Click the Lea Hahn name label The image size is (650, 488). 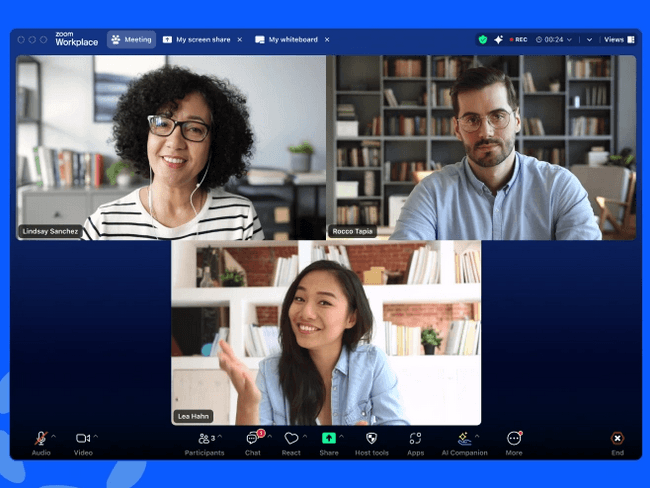click(193, 416)
